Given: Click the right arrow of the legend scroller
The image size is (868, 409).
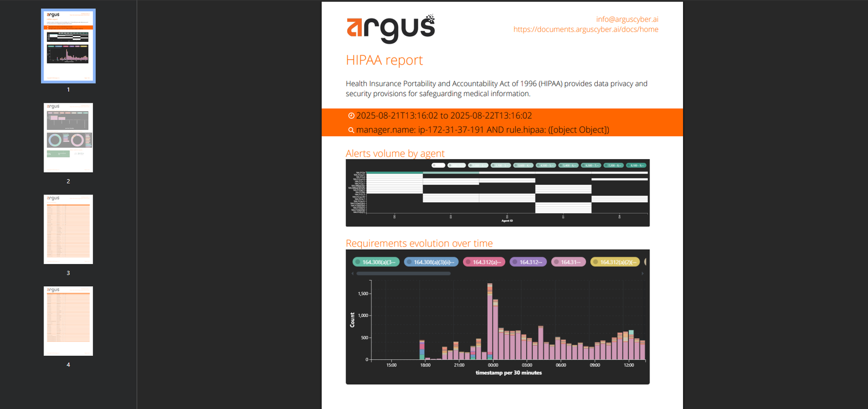Looking at the screenshot, I should coord(642,273).
